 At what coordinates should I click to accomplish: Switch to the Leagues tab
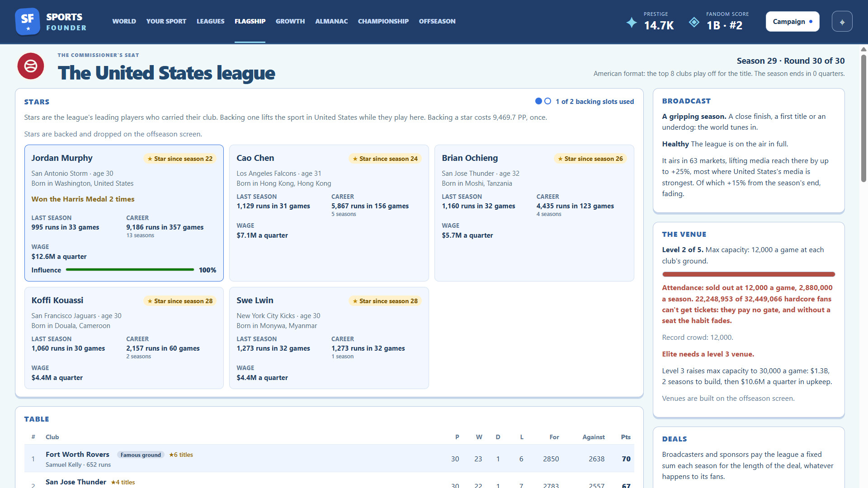point(210,21)
